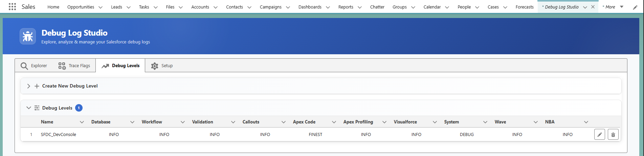
Task: Click the sliders icon next to Debug Levels
Action: tap(37, 108)
